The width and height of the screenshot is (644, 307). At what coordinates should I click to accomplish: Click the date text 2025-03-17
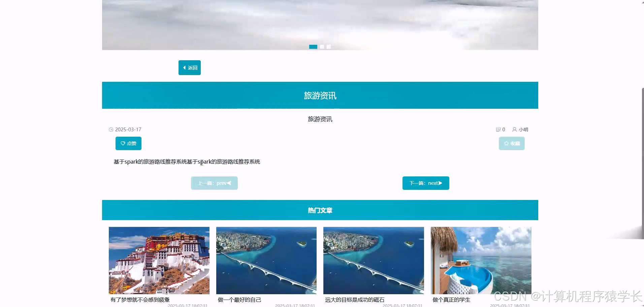coord(128,130)
